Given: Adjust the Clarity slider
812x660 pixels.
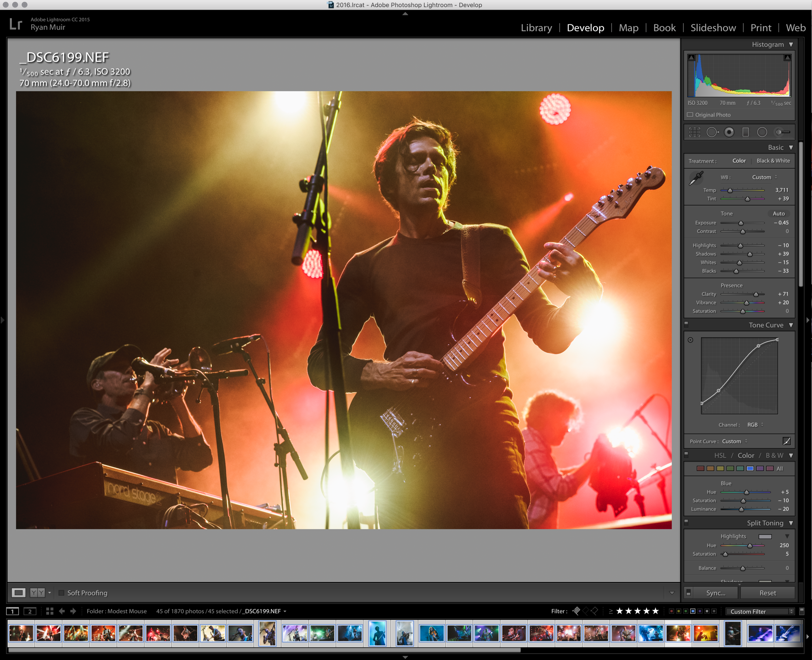Looking at the screenshot, I should tap(756, 294).
